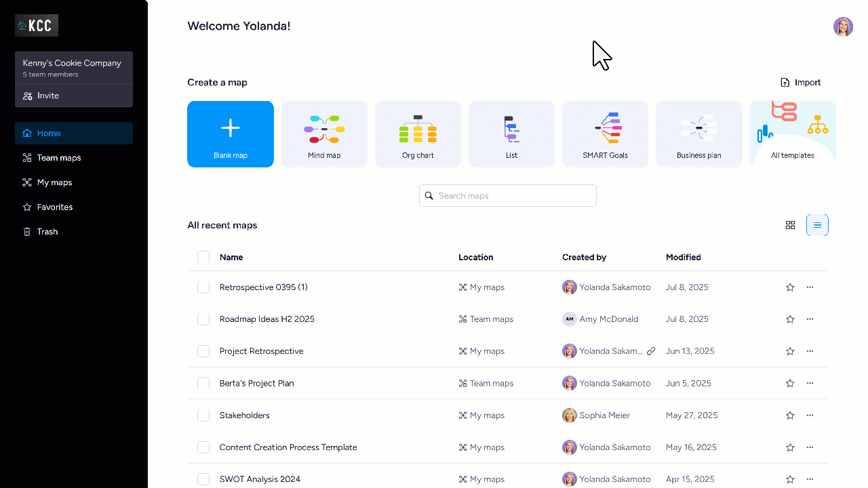Choose the Business plan template
The width and height of the screenshot is (868, 488).
699,134
